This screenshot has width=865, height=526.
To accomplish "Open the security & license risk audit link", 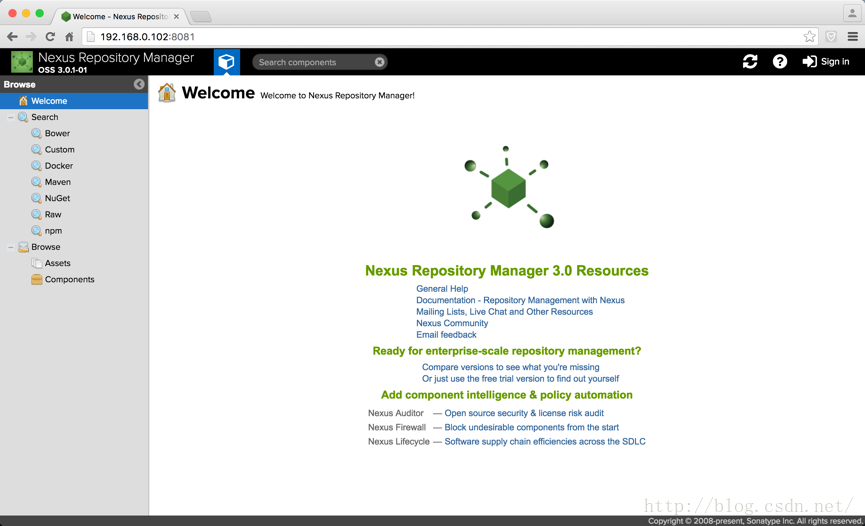I will pos(524,413).
